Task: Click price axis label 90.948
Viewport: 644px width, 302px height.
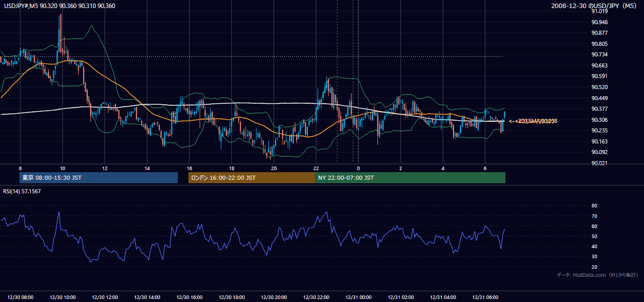Action: pos(600,22)
